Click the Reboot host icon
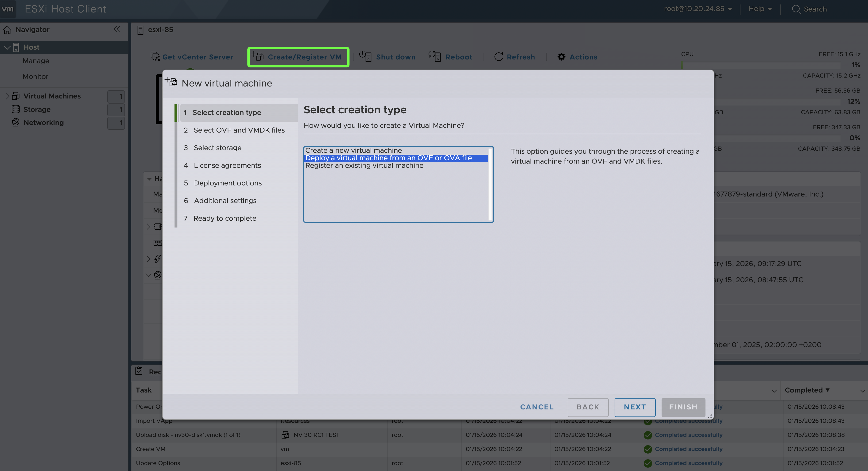The image size is (868, 471). 435,56
